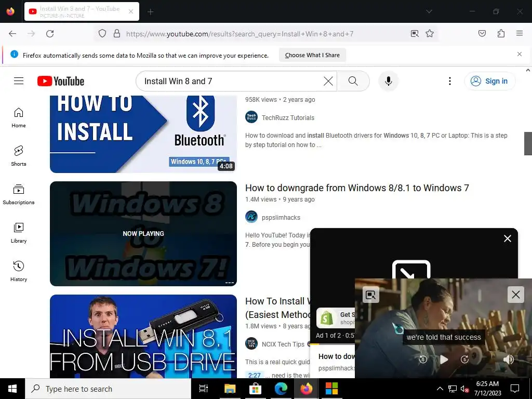Open the pspslimhacks channel link
The image size is (532, 399).
click(x=281, y=218)
